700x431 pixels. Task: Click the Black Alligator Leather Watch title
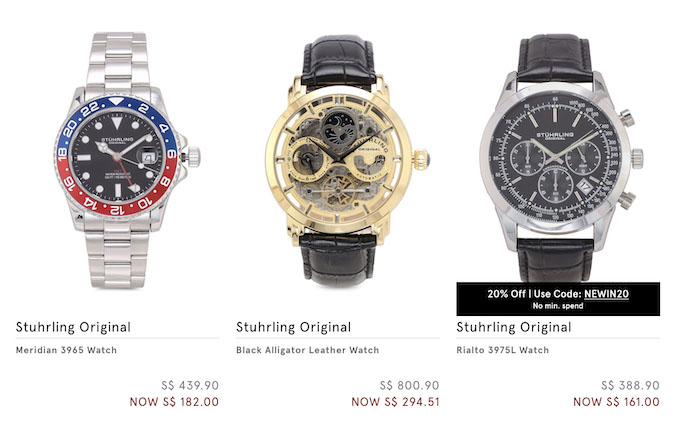pos(308,350)
